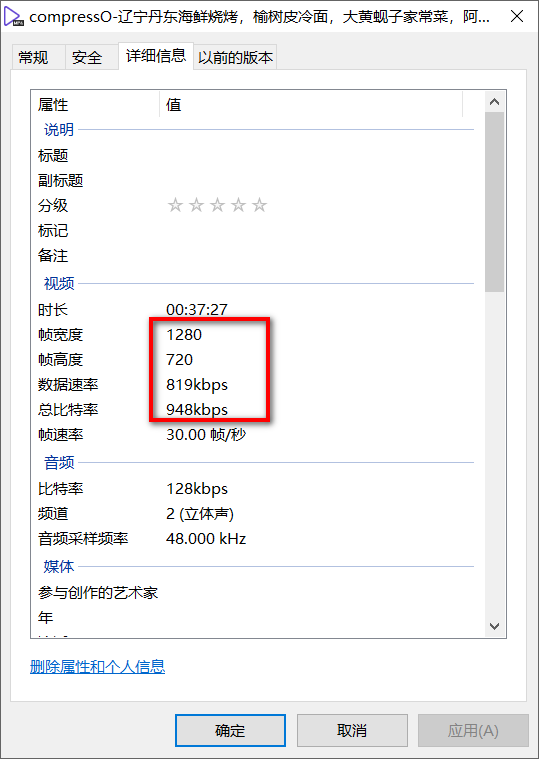Click the 副标题 property row
Screen dimensions: 539x759
click(255, 181)
